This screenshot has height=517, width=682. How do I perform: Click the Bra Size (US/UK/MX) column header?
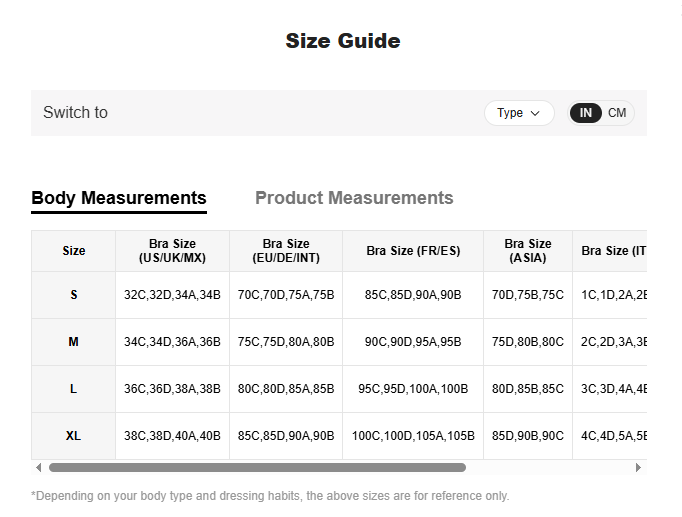[172, 251]
